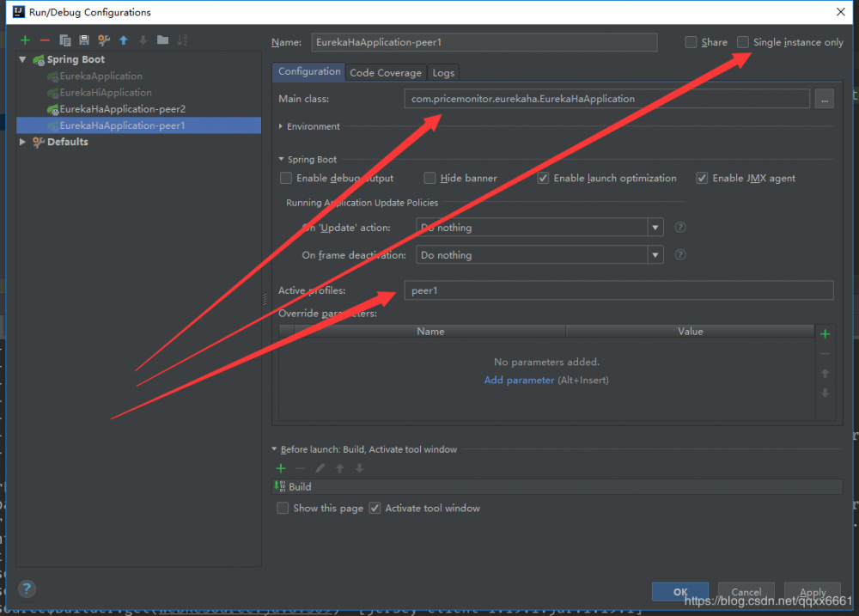Viewport: 859px width, 616px height.
Task: Enable debug output checkbox
Action: coord(286,178)
